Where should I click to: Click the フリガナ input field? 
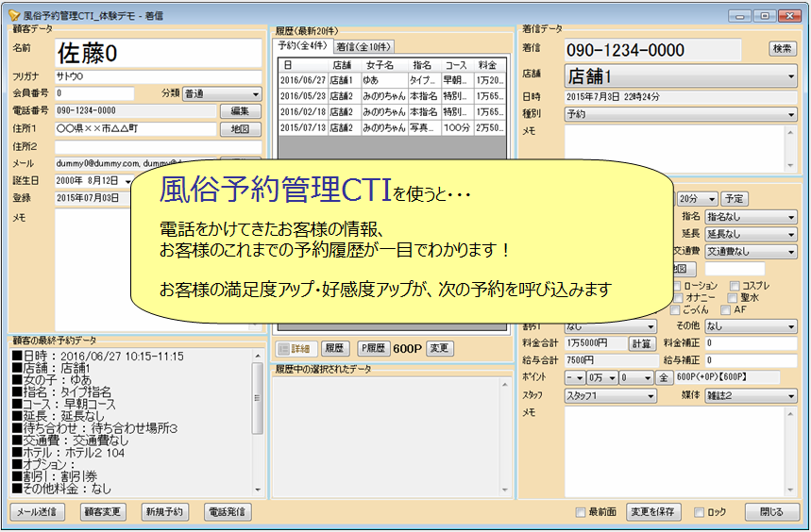point(157,77)
